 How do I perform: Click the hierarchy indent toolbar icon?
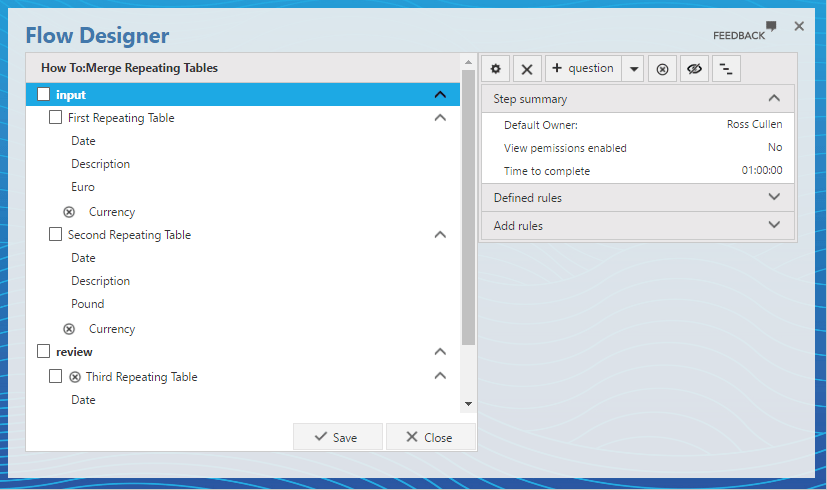[x=726, y=69]
